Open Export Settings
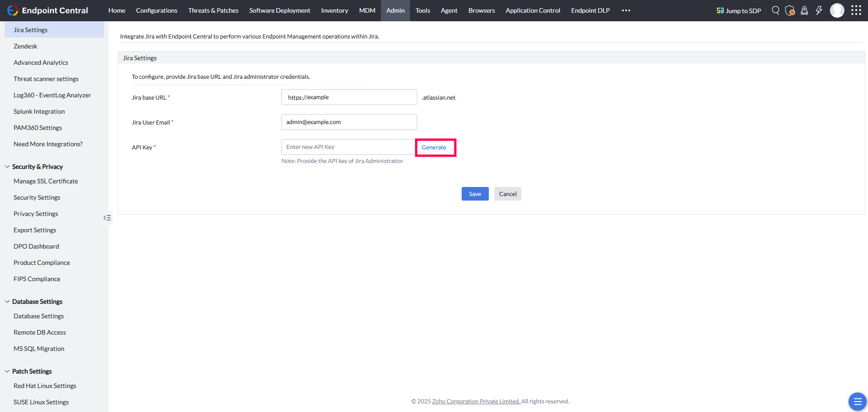 pos(35,230)
